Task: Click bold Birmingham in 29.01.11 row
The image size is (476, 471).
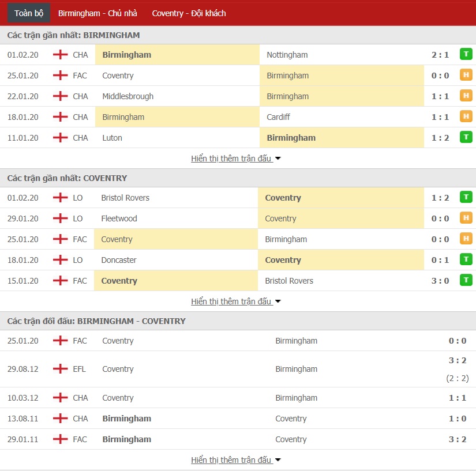Action: 126,439
